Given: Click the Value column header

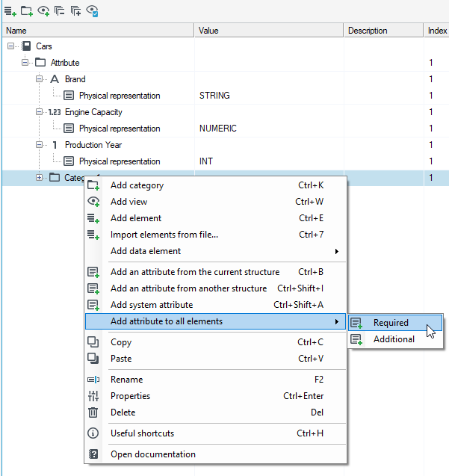Looking at the screenshot, I should 269,31.
